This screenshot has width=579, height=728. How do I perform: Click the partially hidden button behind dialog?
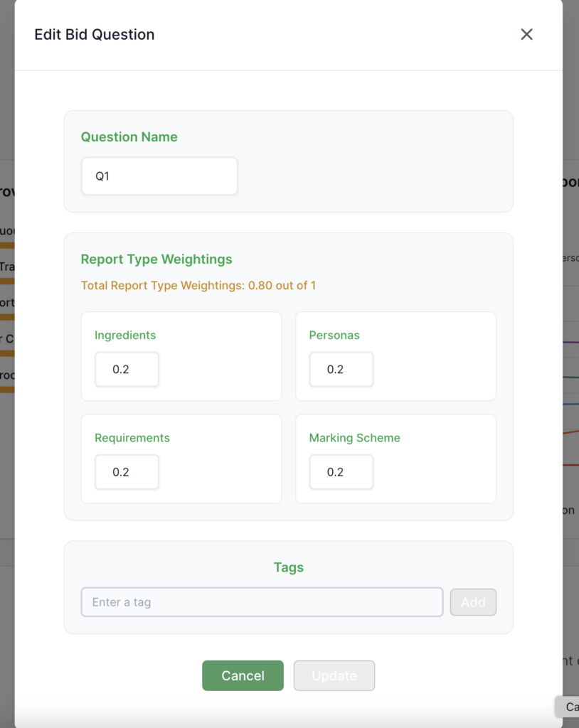pos(568,707)
